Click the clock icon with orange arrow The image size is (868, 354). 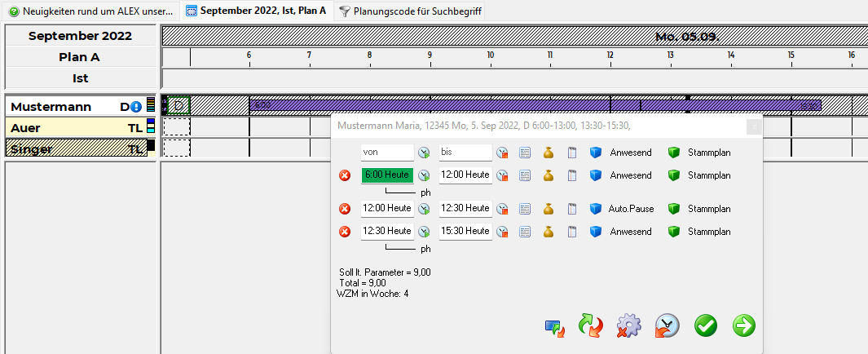click(x=668, y=325)
